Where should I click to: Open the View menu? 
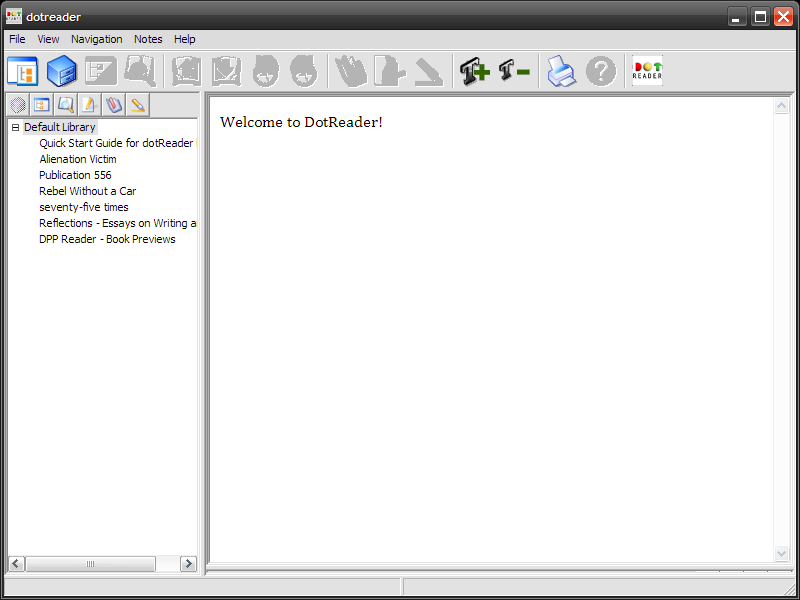click(48, 39)
